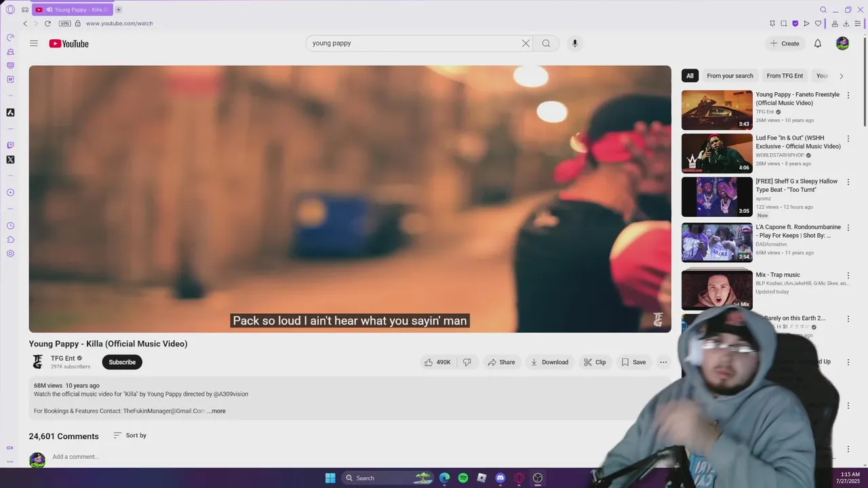The width and height of the screenshot is (868, 488).
Task: Open the Create button
Action: pyautogui.click(x=785, y=43)
